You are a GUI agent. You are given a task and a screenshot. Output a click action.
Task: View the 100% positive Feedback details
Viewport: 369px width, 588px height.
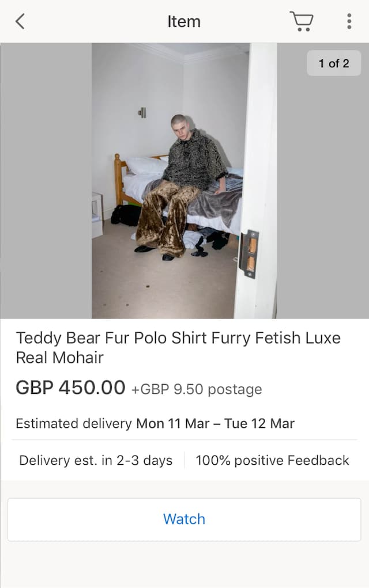click(x=272, y=460)
